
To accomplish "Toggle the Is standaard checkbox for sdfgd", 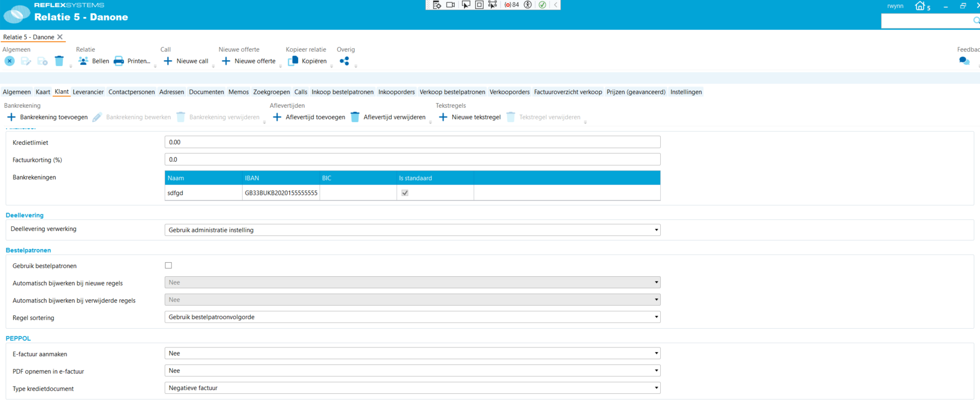I will coord(405,193).
